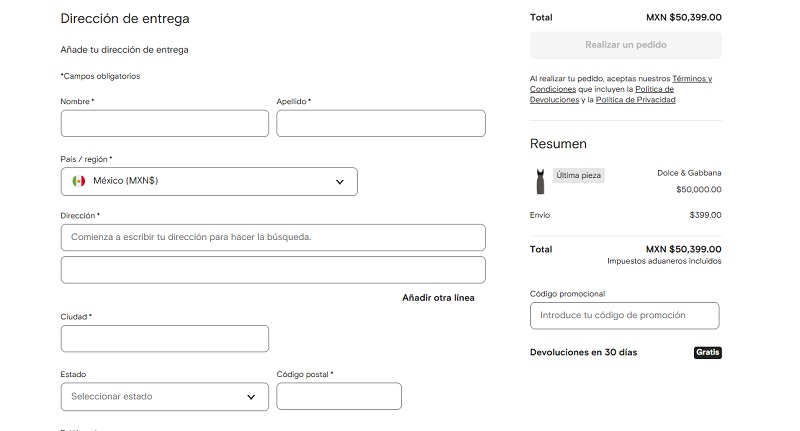Click Añadir otra línea link
Image resolution: width=800 pixels, height=431 pixels.
(438, 298)
